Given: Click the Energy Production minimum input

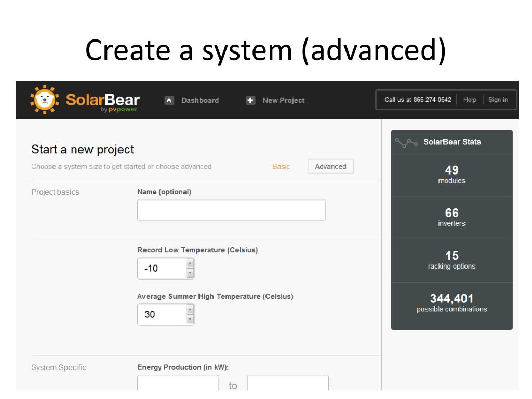Looking at the screenshot, I should click(178, 383).
